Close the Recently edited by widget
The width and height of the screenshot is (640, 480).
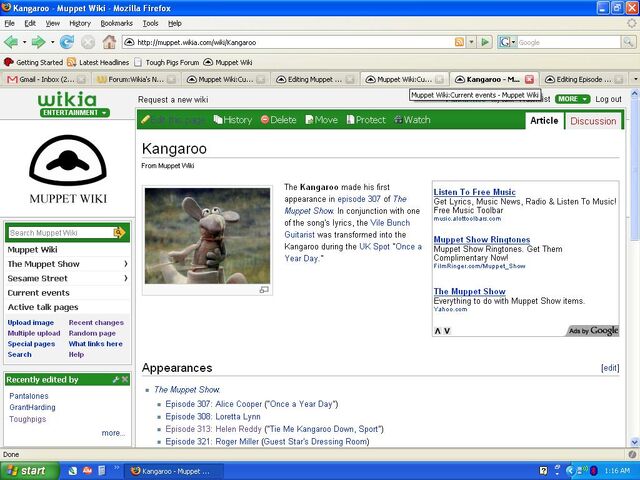(125, 380)
